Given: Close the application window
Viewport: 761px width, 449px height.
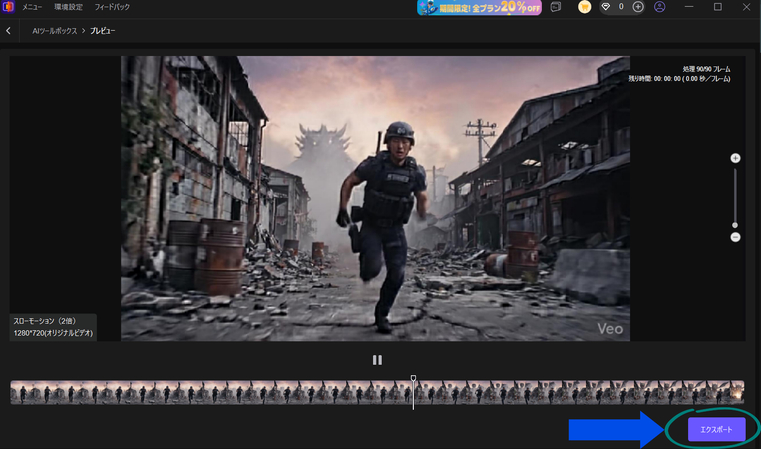Looking at the screenshot, I should 746,7.
